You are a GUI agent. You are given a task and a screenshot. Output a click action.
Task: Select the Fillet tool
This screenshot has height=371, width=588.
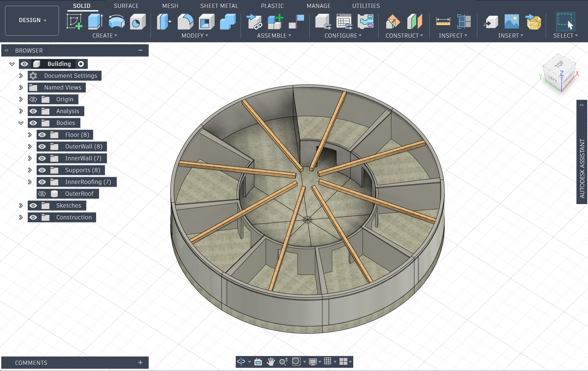click(x=185, y=22)
